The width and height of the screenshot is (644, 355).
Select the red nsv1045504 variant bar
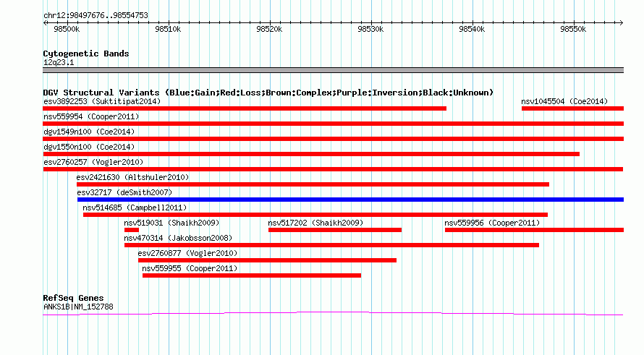572,108
